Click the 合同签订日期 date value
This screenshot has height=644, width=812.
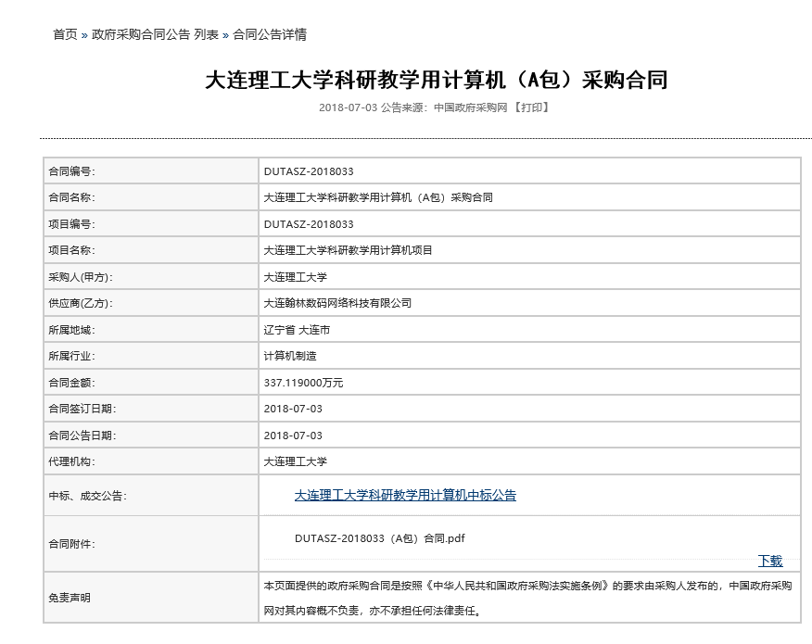[293, 409]
